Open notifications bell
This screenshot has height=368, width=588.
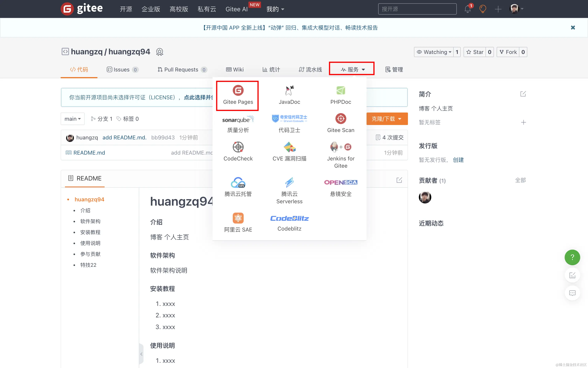pos(467,9)
